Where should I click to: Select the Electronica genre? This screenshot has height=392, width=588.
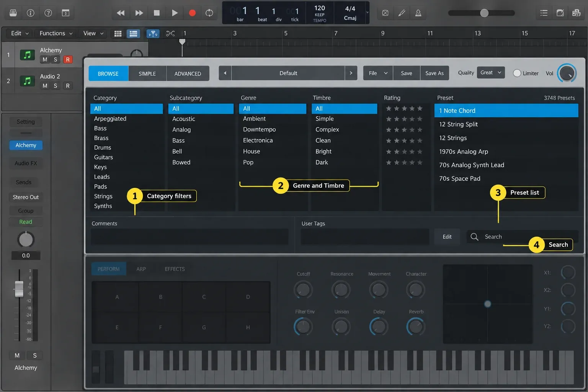tap(272, 140)
